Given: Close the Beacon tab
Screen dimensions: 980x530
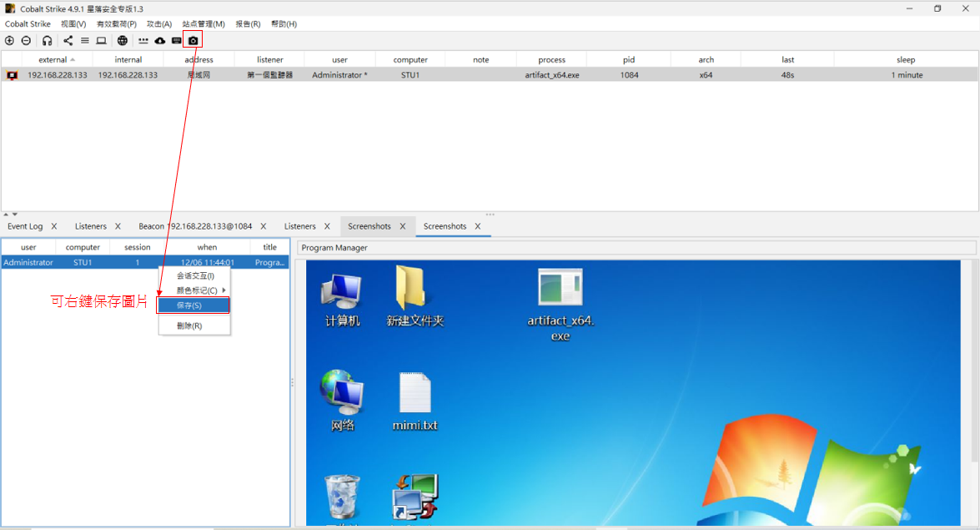Looking at the screenshot, I should point(263,226).
